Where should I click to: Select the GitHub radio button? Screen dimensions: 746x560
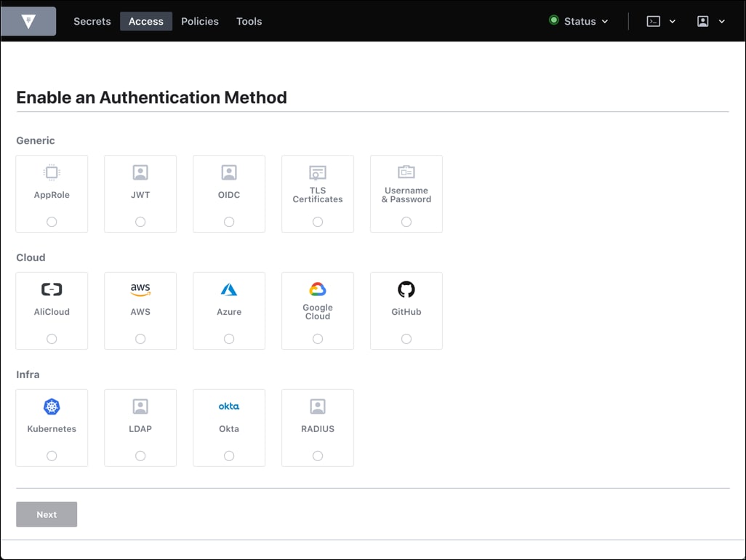click(406, 339)
